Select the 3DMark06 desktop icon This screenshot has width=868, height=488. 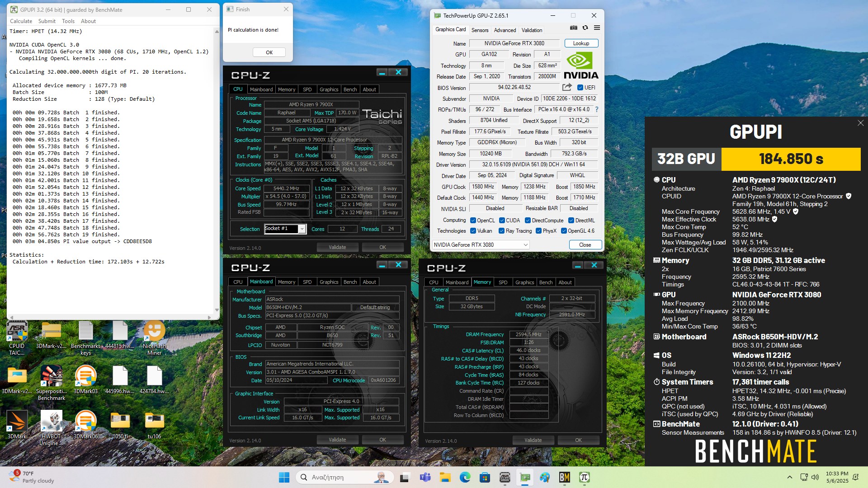coord(86,425)
